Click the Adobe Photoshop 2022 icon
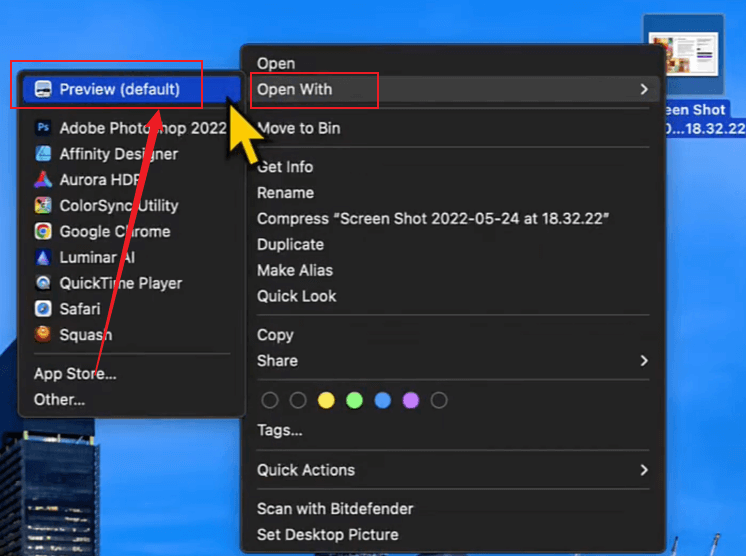 tap(43, 127)
